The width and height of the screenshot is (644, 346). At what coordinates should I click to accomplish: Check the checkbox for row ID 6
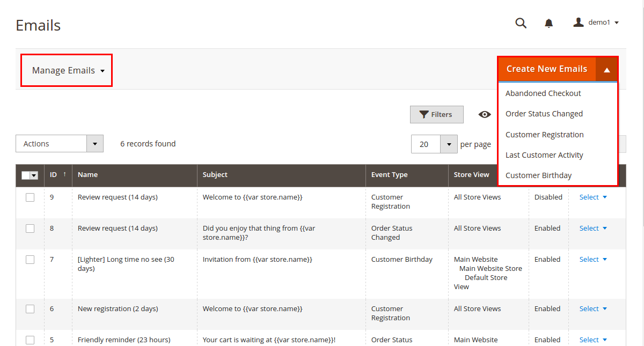point(30,309)
